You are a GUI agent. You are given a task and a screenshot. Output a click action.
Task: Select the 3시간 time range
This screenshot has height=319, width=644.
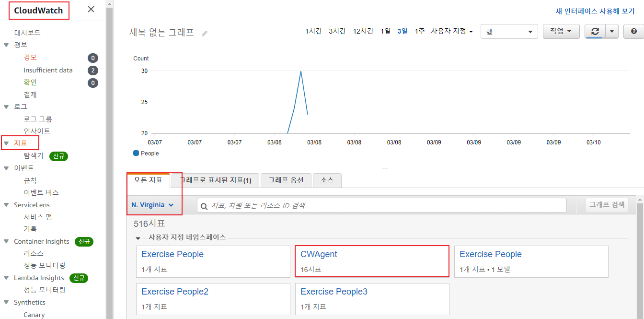pos(337,31)
